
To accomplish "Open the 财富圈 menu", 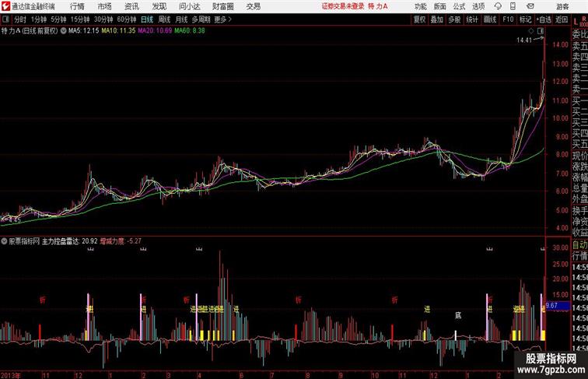I will 222,6.
